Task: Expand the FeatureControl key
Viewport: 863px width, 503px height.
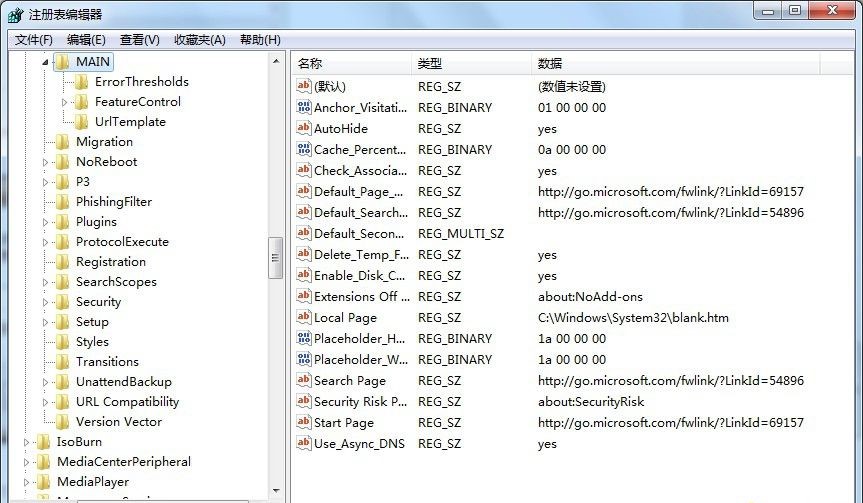Action: (65, 102)
